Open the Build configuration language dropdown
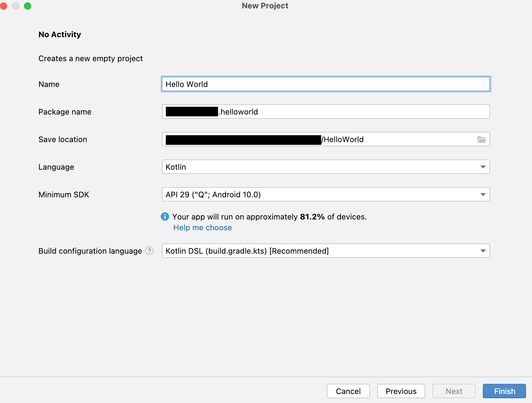532x403 pixels. (x=325, y=251)
